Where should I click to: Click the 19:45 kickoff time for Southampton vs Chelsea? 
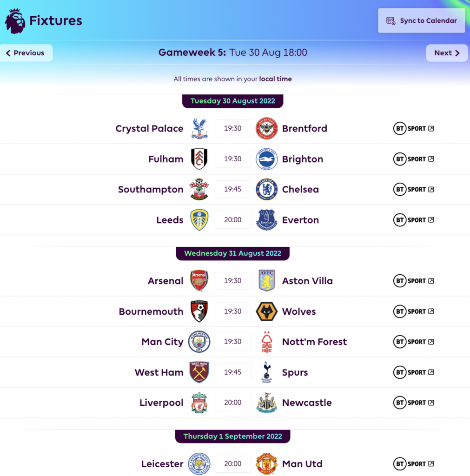(x=232, y=189)
